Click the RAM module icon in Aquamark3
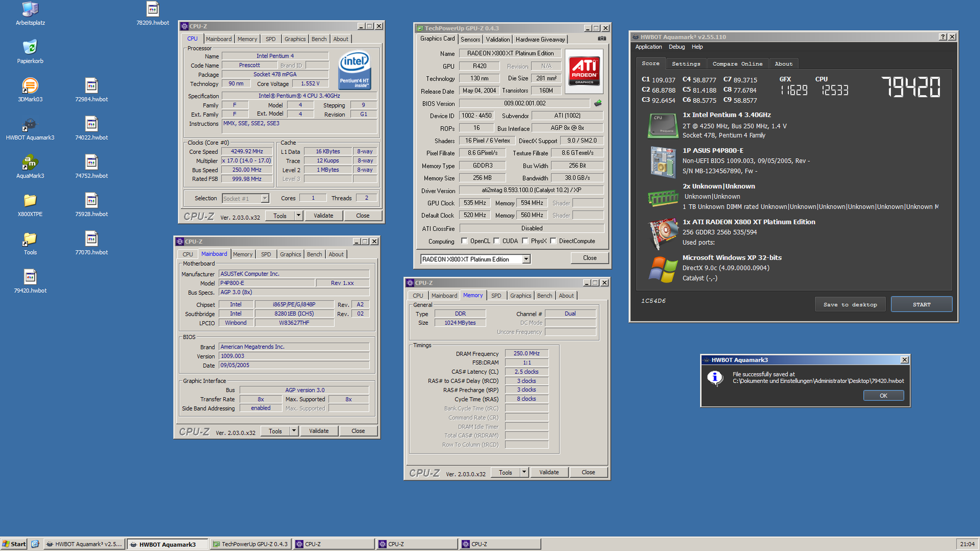 click(x=663, y=197)
